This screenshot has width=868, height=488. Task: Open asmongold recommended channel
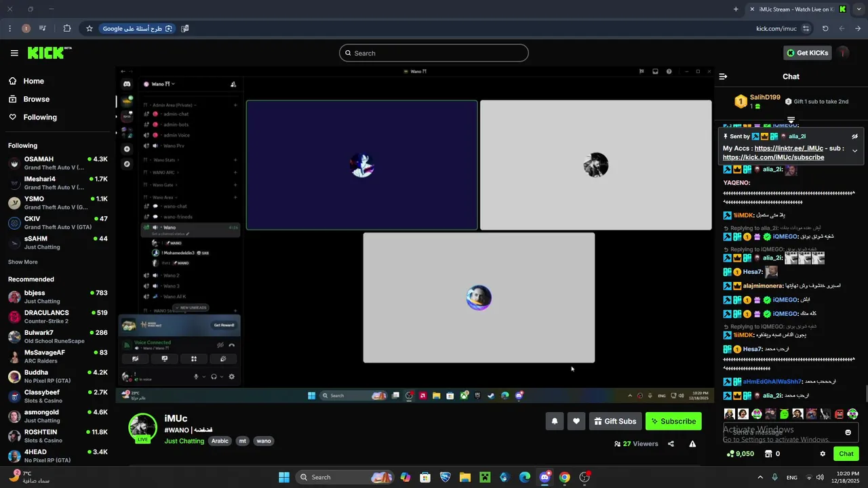[x=58, y=416]
